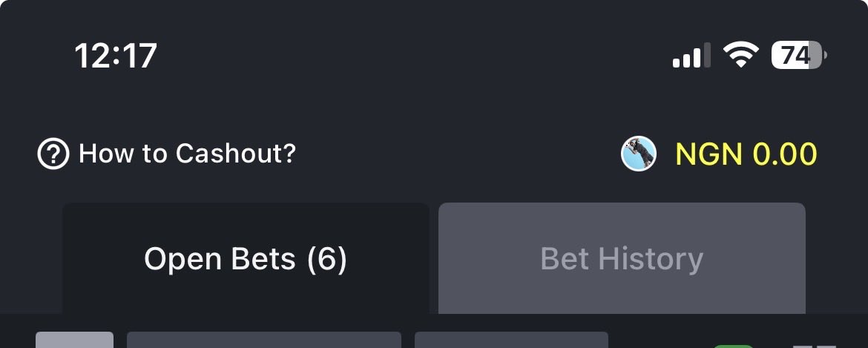Tap the round user photo near balance
Viewport: 868px width, 348px height.
(x=638, y=154)
